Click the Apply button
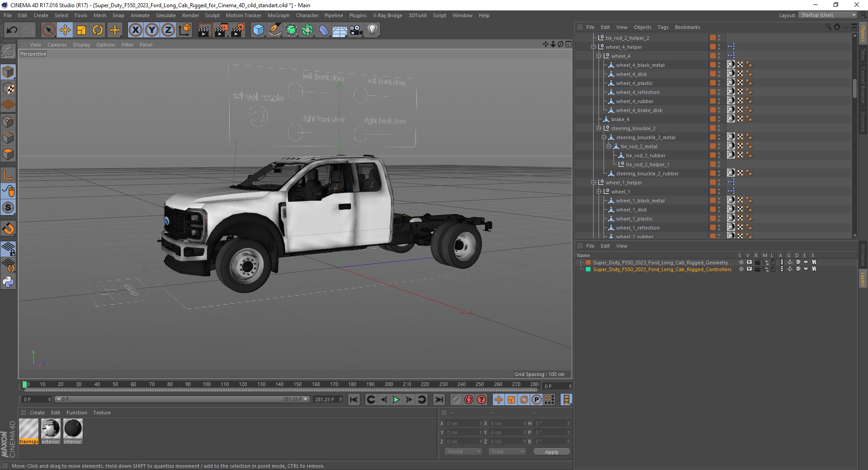868x470 pixels. [552, 452]
